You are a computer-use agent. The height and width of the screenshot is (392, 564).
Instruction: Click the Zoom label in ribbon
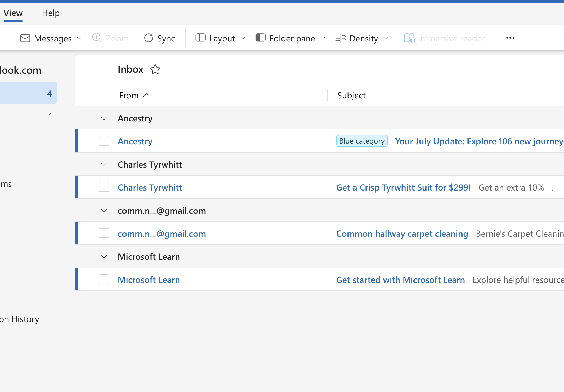pyautogui.click(x=117, y=39)
